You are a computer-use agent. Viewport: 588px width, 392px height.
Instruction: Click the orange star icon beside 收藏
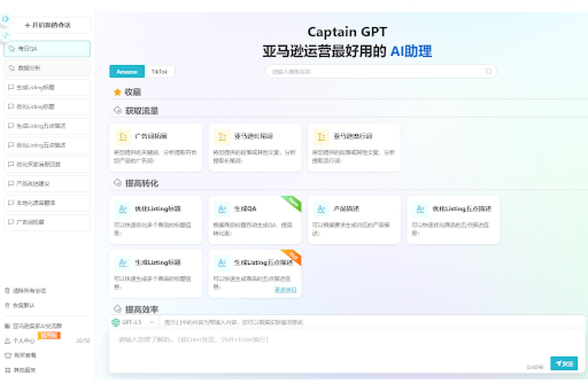[x=117, y=92]
